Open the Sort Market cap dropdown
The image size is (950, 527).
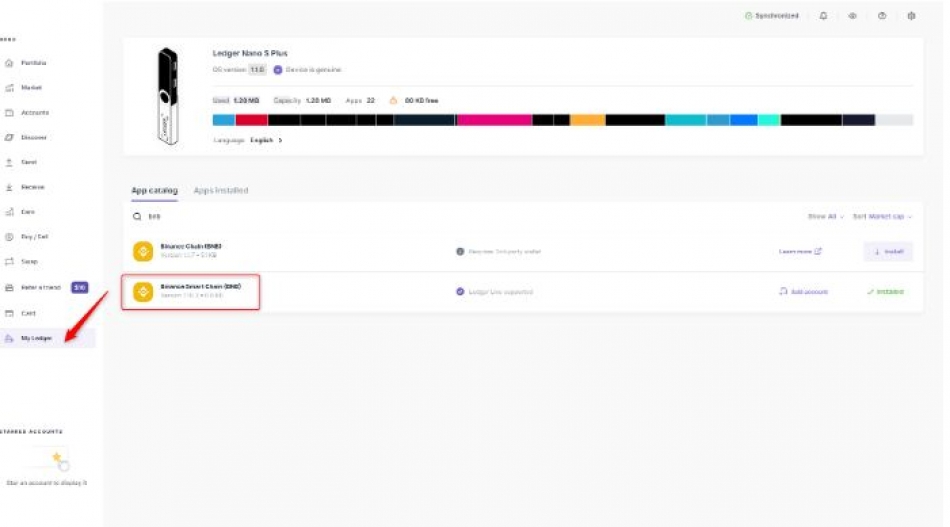[882, 216]
